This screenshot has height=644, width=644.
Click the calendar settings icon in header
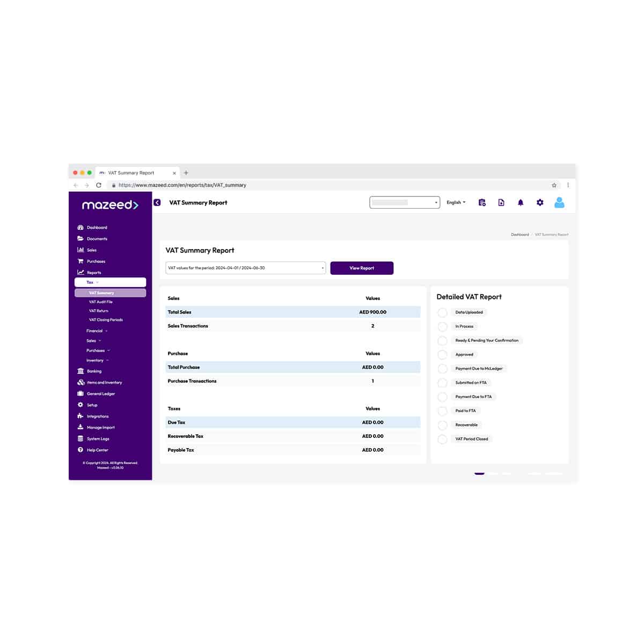[x=482, y=202]
